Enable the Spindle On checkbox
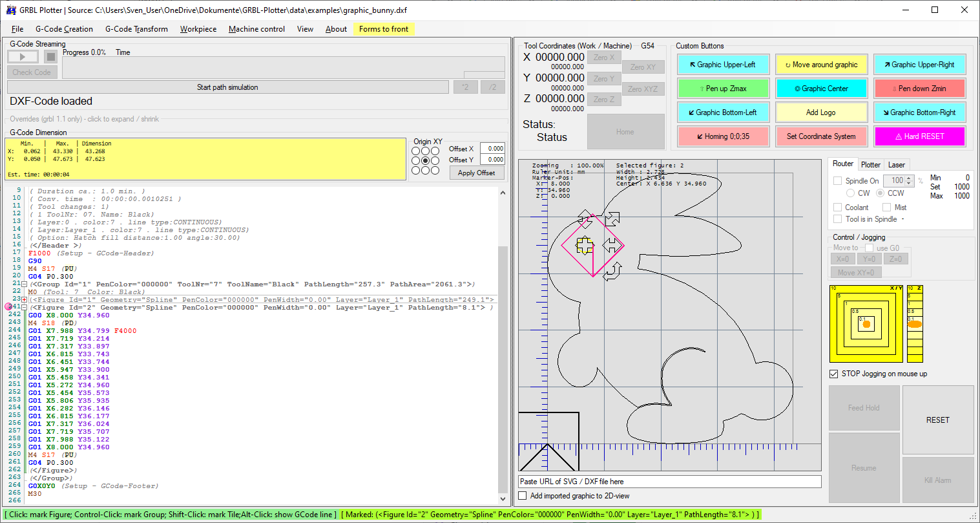This screenshot has width=980, height=523. (x=837, y=181)
